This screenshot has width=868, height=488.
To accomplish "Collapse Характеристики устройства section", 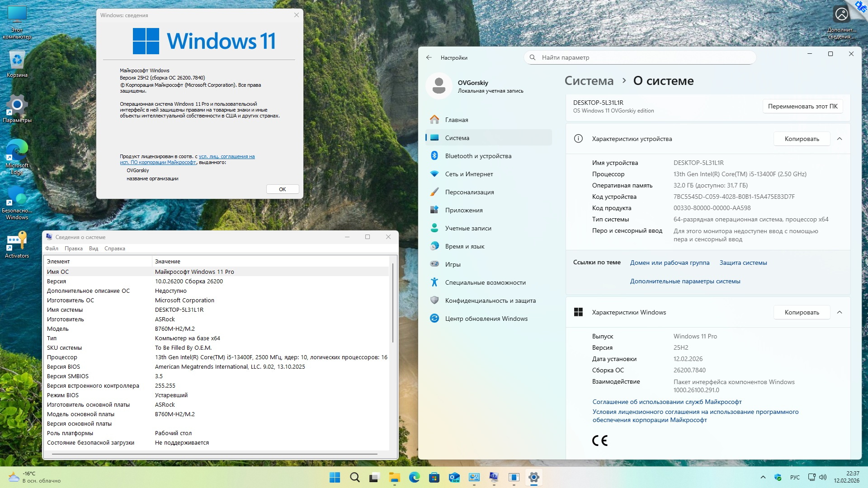I will click(840, 139).
